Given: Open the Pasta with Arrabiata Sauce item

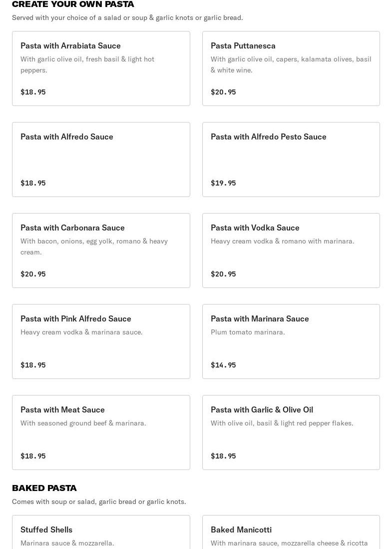Looking at the screenshot, I should pyautogui.click(x=101, y=68).
